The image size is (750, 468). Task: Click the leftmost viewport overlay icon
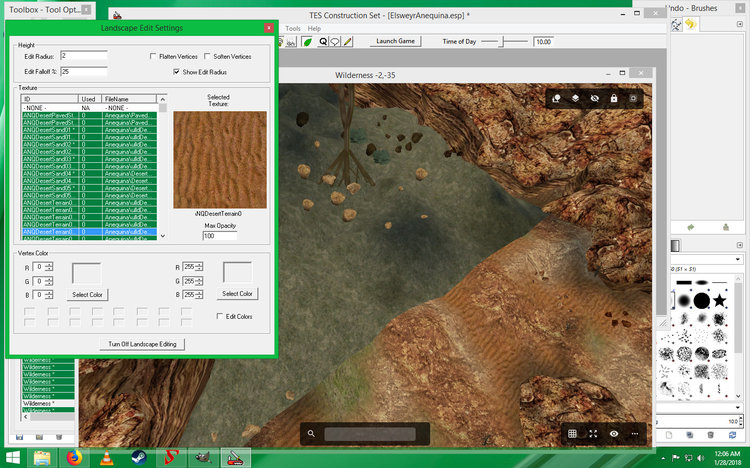point(556,98)
